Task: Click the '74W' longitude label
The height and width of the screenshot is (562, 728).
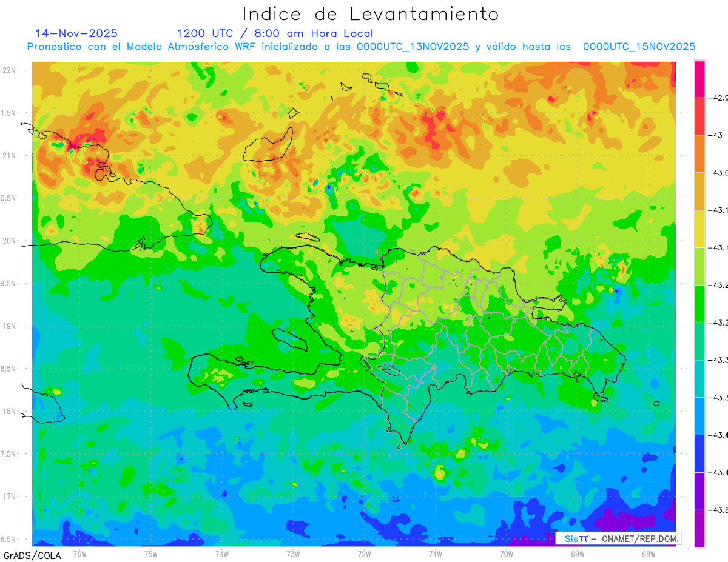Action: tap(222, 554)
